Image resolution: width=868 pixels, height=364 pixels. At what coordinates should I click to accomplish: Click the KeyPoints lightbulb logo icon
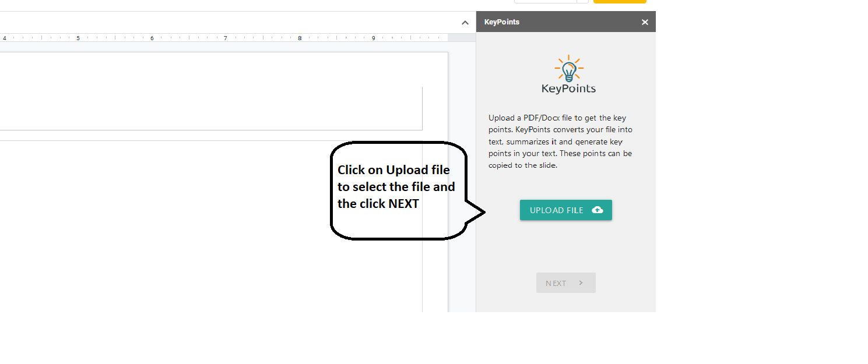(x=568, y=69)
